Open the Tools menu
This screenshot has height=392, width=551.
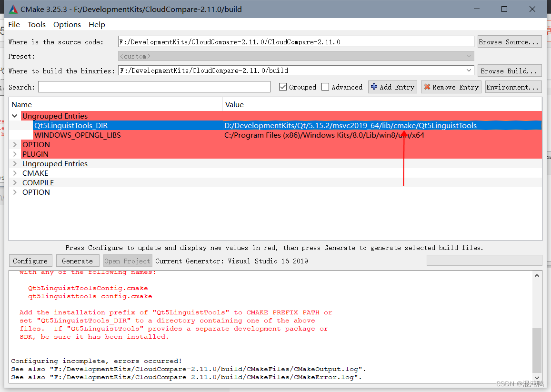click(x=37, y=25)
